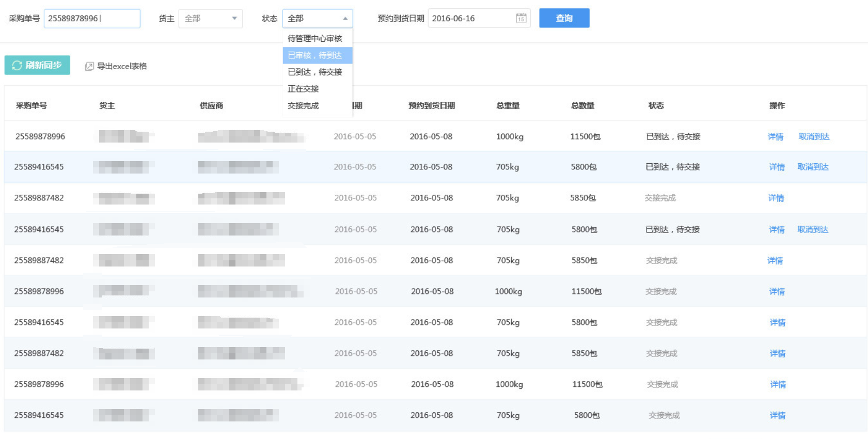The image size is (868, 439).
Task: Click the 采购单号 column header
Action: pos(31,105)
